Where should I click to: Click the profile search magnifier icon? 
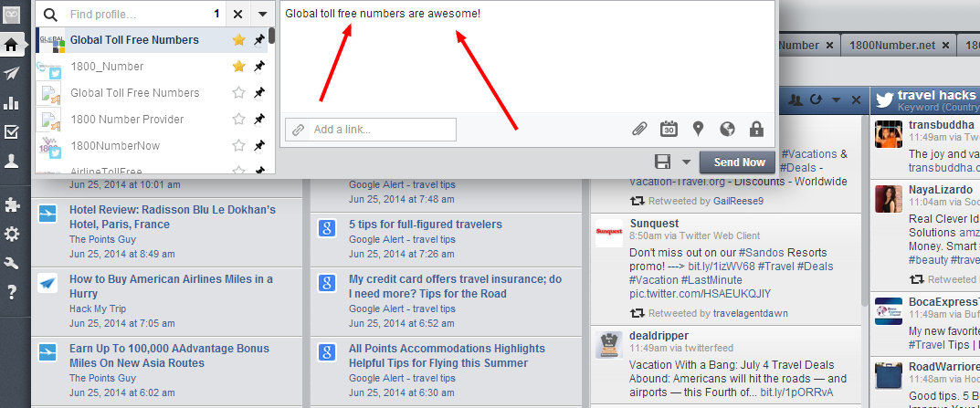click(50, 15)
